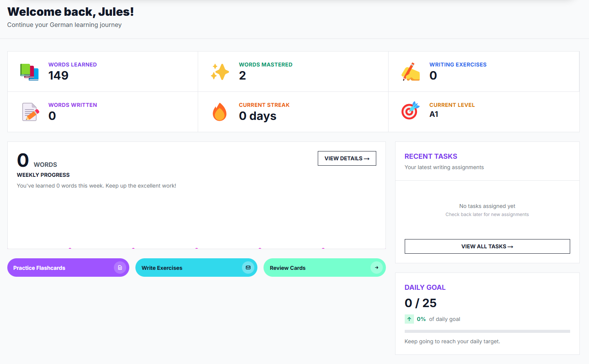Click the daily goal progress bar
This screenshot has width=589, height=364.
tap(487, 331)
